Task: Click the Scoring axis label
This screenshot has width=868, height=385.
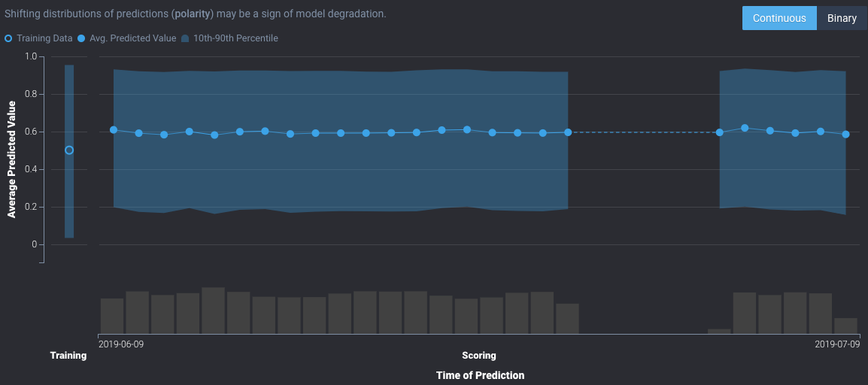Action: [x=479, y=356]
